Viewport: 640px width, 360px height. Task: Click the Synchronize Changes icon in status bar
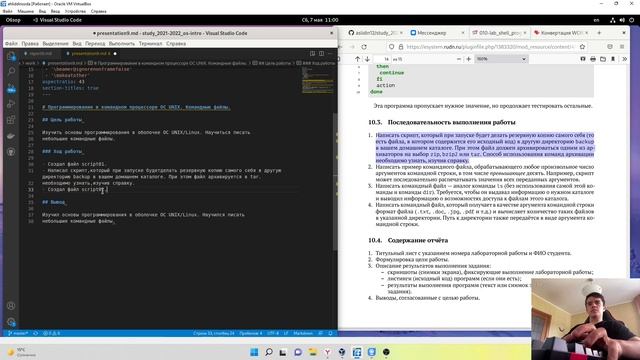pyautogui.click(x=36, y=333)
